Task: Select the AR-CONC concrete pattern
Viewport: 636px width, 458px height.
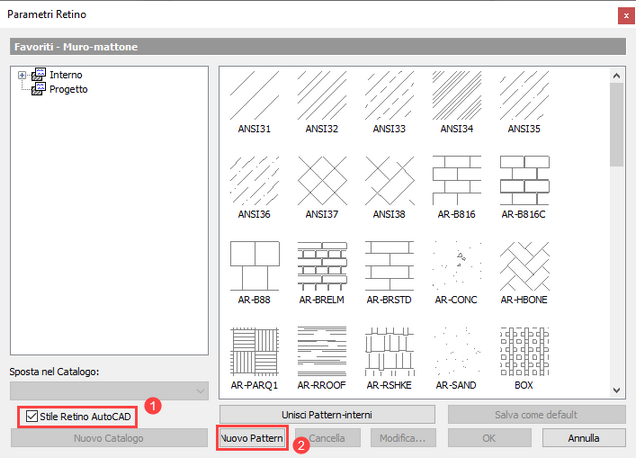Action: (457, 273)
